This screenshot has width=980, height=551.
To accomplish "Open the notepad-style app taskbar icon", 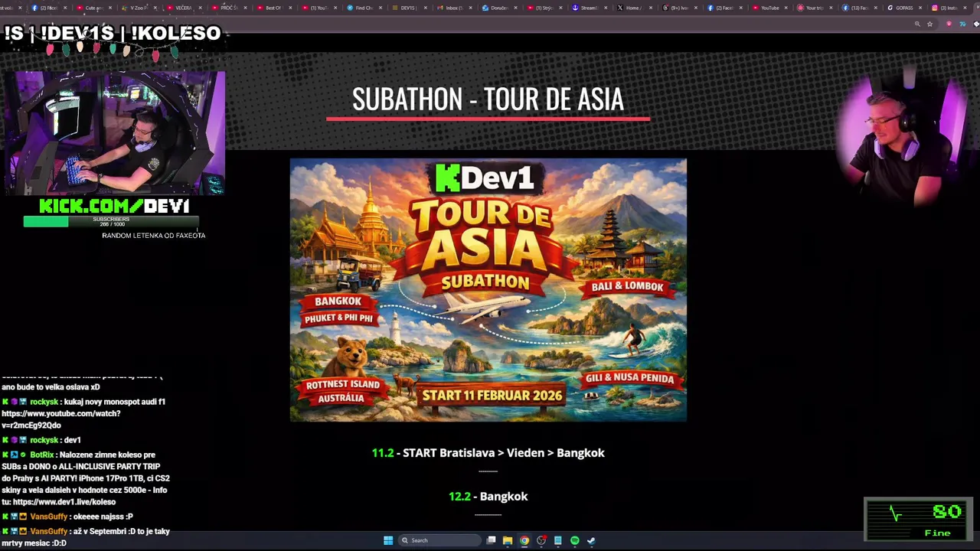I will [x=558, y=540].
